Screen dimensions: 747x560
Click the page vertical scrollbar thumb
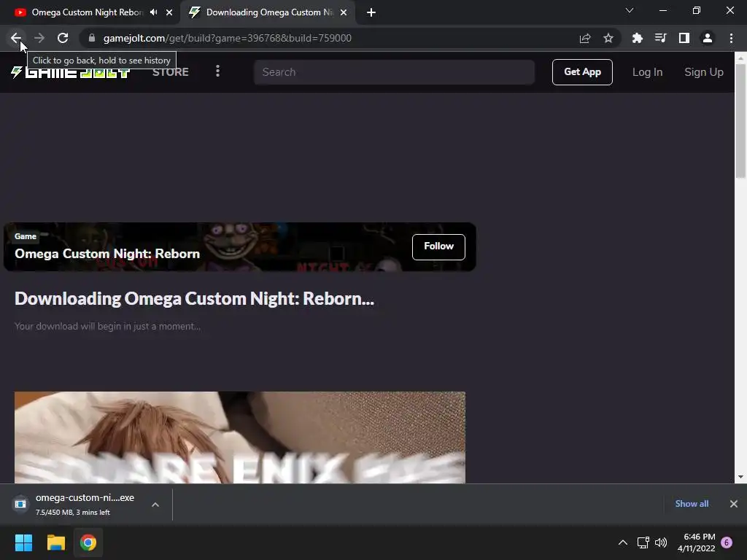tap(740, 121)
